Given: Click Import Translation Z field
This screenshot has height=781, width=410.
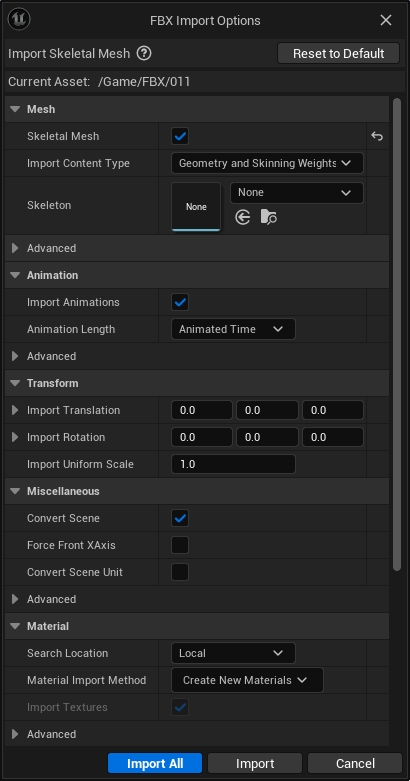Looking at the screenshot, I should click(333, 410).
